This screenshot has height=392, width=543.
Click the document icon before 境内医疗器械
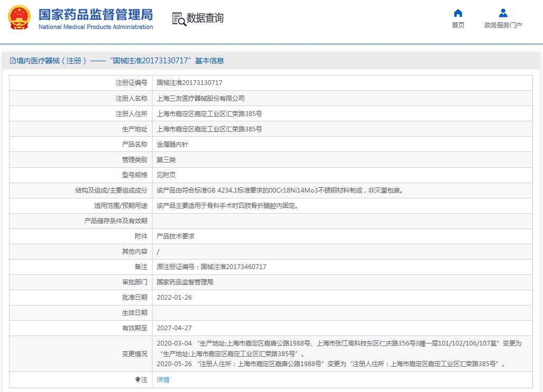(x=13, y=61)
